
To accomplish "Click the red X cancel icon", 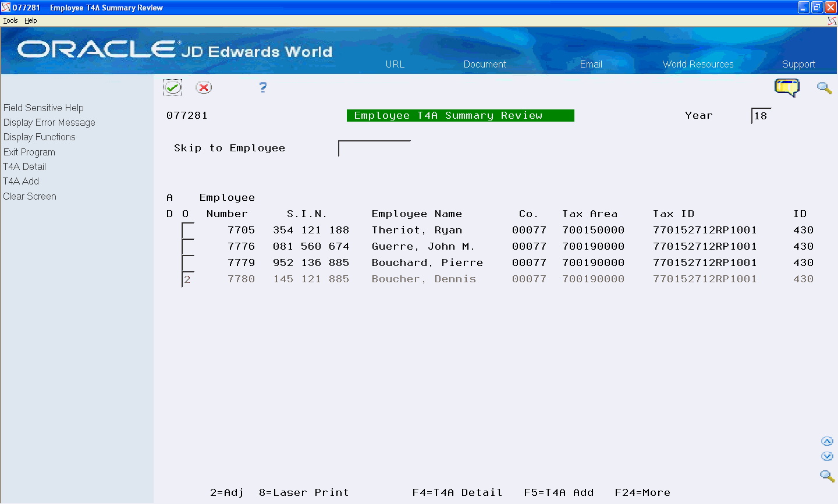I will coord(204,87).
